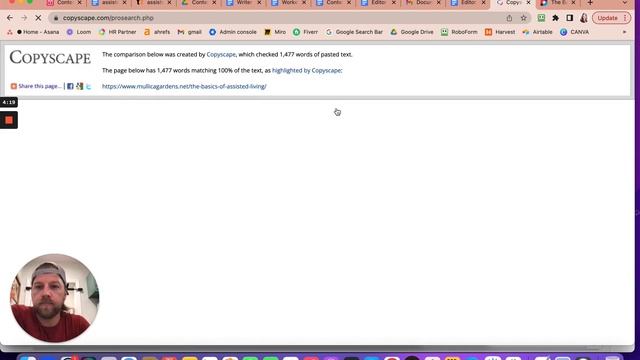Bookmark this page with the star icon
The width and height of the screenshot is (640, 360).
click(523, 18)
